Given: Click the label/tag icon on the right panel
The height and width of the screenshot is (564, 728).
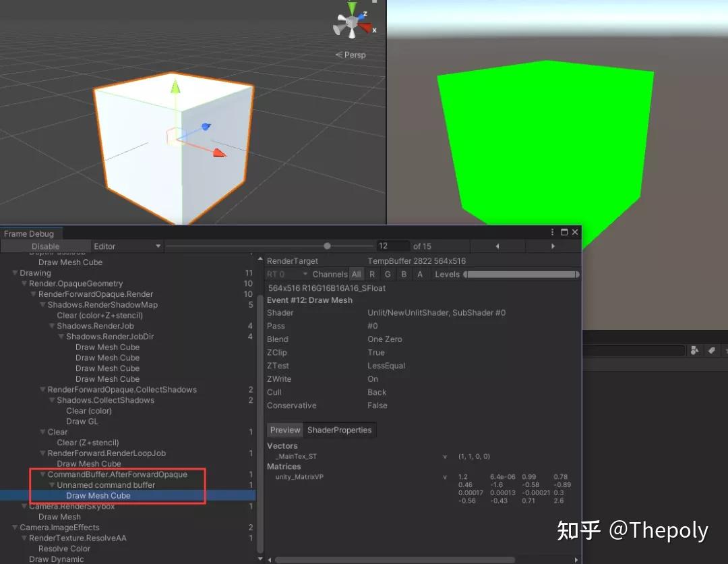Looking at the screenshot, I should point(712,349).
